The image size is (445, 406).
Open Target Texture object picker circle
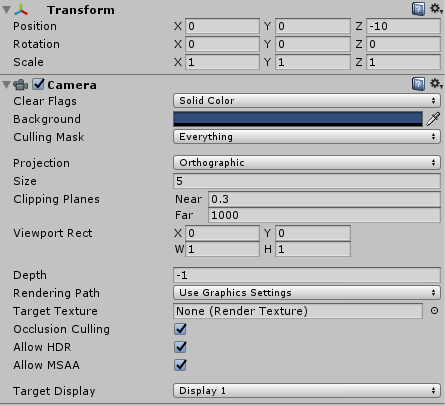coord(434,311)
